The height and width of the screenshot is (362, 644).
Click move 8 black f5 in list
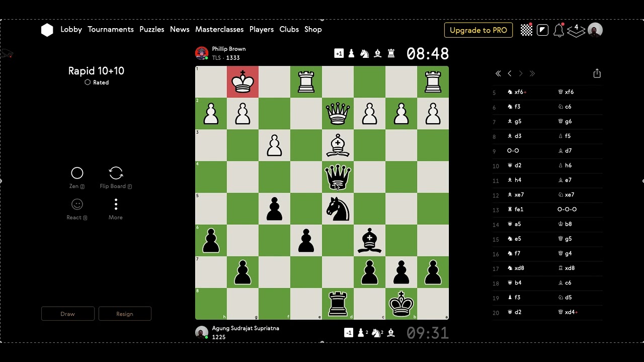[565, 136]
